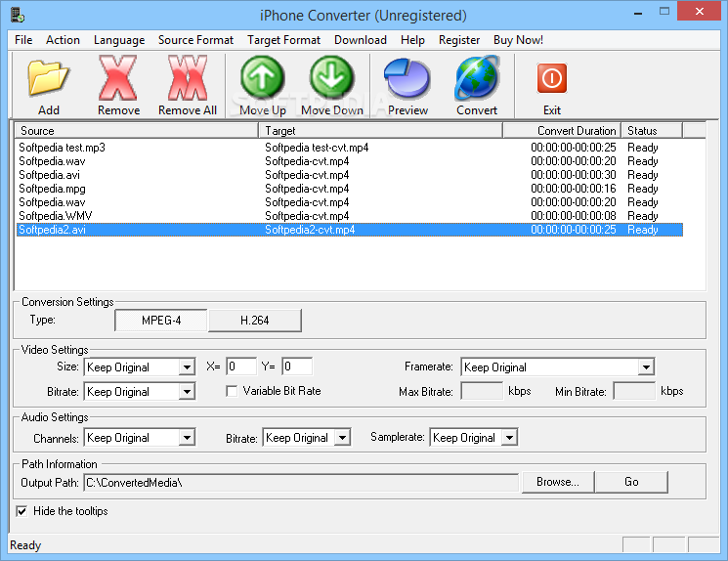Click the 00:00:00-00:00:16 duration cell
The height and width of the screenshot is (561, 728).
[x=574, y=189]
